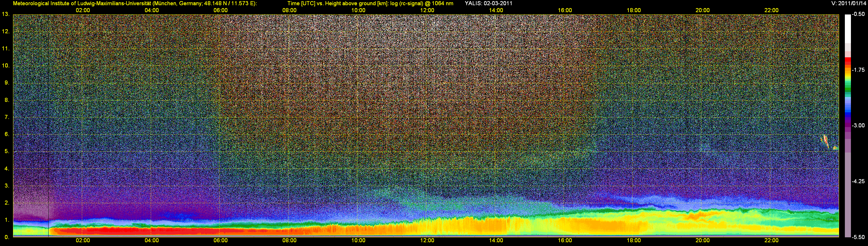868x246 pixels.
Task: Select the 10:00 label on the top time axis
Action: (358, 10)
